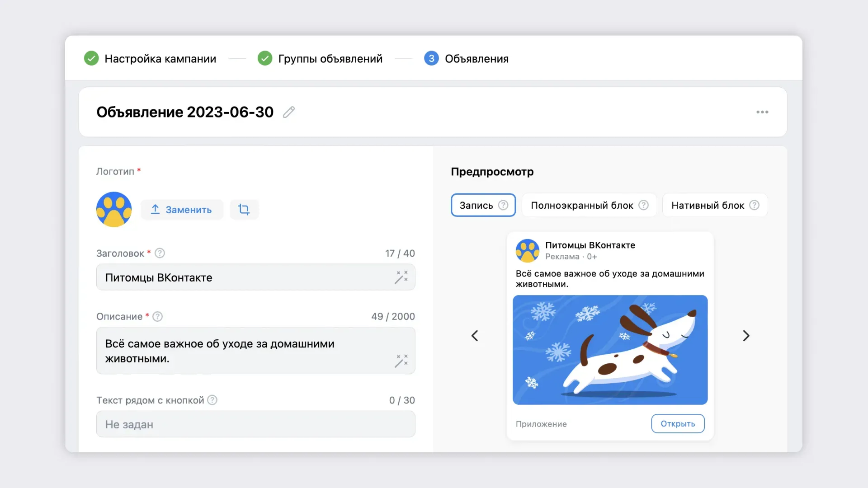This screenshot has width=868, height=488.
Task: Click into the Описание text area
Action: tap(255, 351)
